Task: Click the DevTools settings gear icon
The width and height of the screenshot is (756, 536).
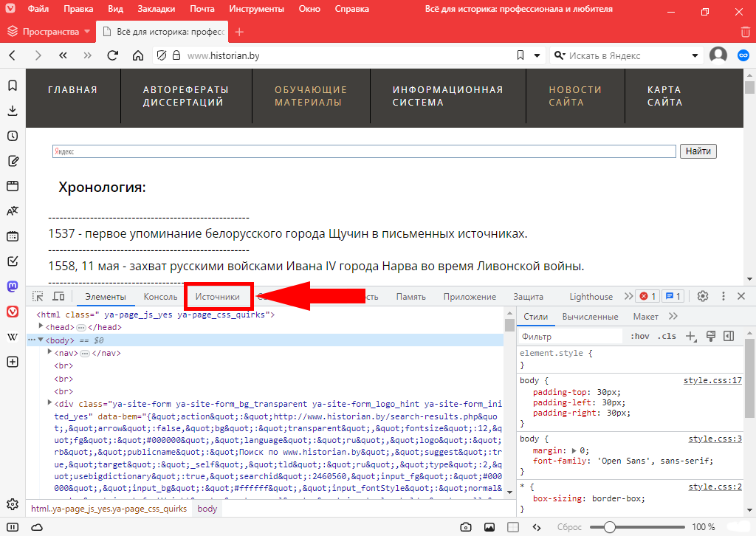Action: [703, 296]
